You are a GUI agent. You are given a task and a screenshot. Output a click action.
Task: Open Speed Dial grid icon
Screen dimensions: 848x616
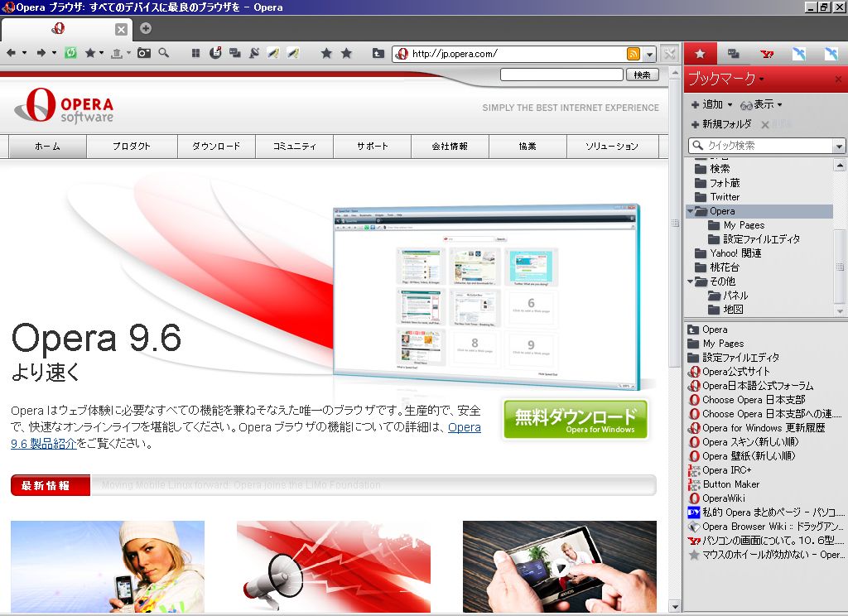coord(195,53)
